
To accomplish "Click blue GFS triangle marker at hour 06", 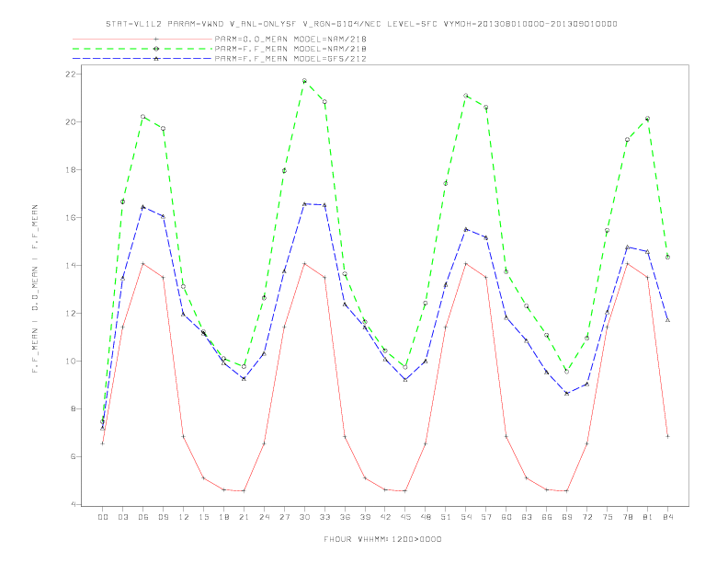I will (x=143, y=207).
